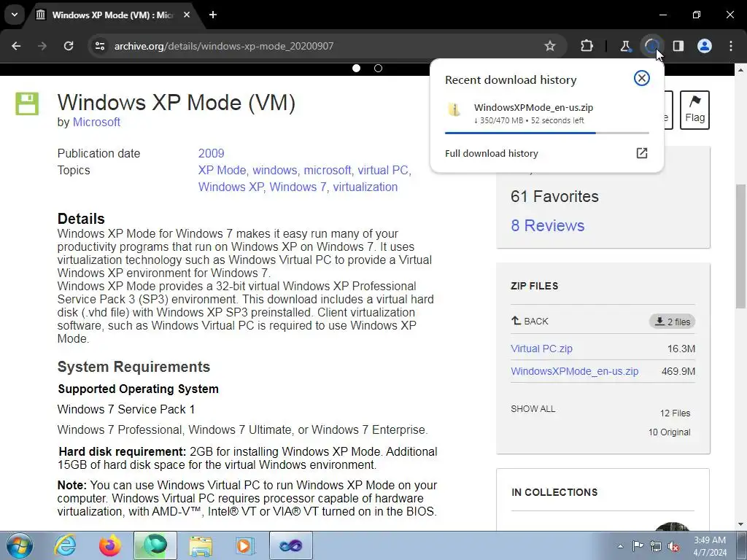Screen dimensions: 747x560
Task: Open the network tray icon
Action: tap(656, 546)
